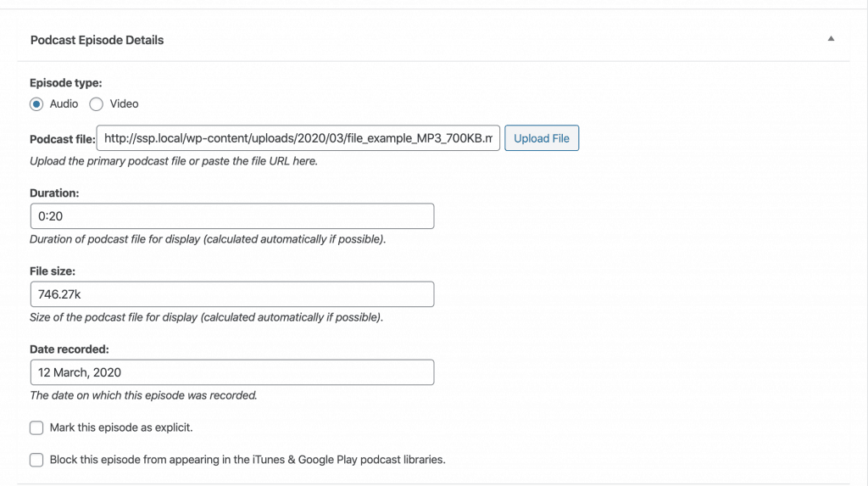
Task: Open the Date recorded field
Action: (x=232, y=372)
